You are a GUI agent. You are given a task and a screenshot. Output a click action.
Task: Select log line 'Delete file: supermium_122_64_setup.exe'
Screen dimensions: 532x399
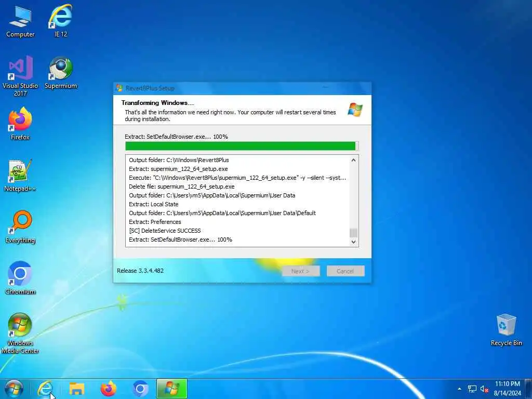pyautogui.click(x=181, y=187)
